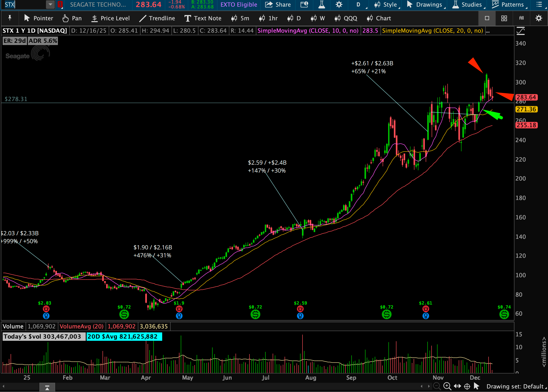Open the symbol selector dropdown arrow

[50, 5]
